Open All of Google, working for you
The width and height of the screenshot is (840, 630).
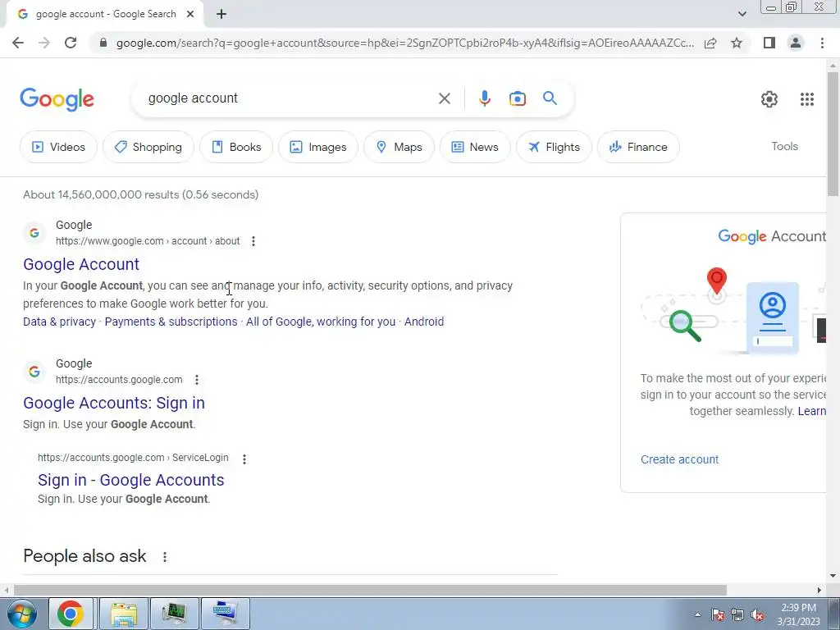click(x=321, y=322)
